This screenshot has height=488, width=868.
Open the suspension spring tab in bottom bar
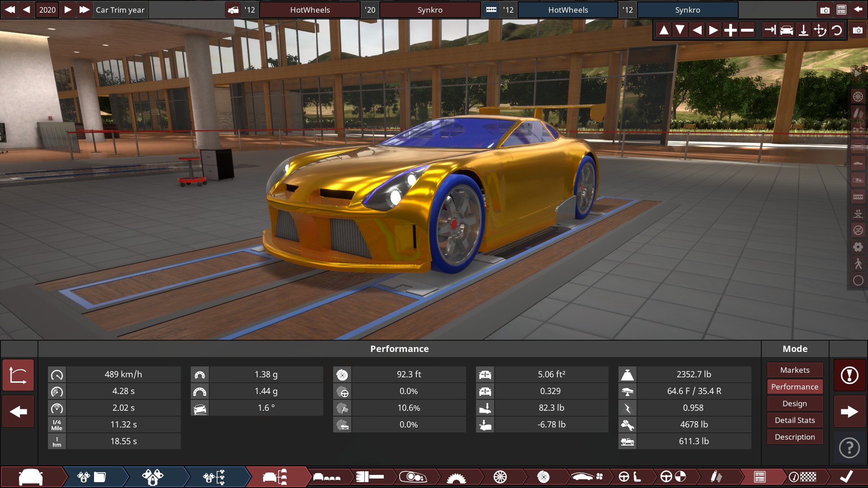pos(716,477)
